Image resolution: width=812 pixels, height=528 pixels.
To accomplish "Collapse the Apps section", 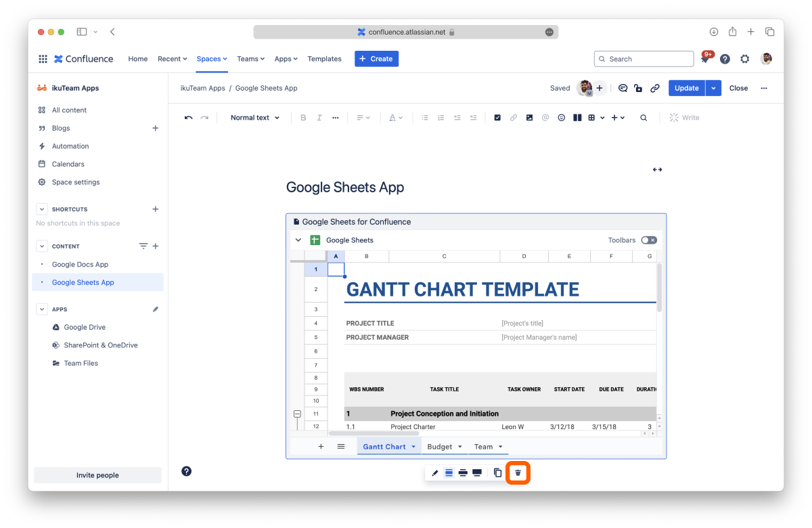I will [x=42, y=309].
